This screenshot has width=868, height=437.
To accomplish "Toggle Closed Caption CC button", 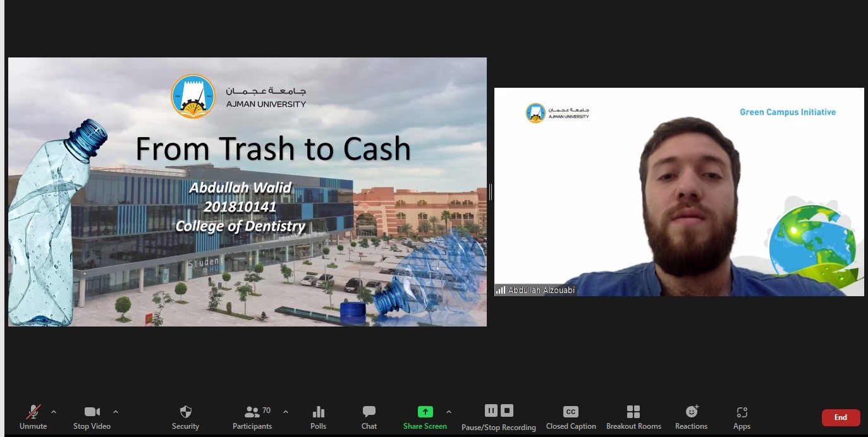I will (570, 412).
